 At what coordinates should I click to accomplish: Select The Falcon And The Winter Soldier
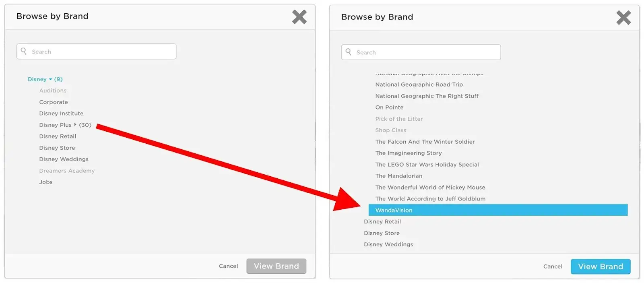pos(425,142)
